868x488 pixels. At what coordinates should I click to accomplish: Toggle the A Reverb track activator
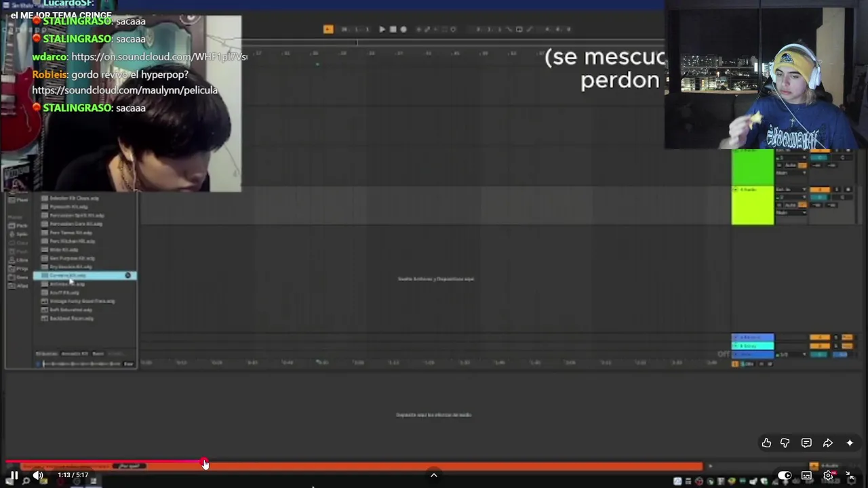820,337
